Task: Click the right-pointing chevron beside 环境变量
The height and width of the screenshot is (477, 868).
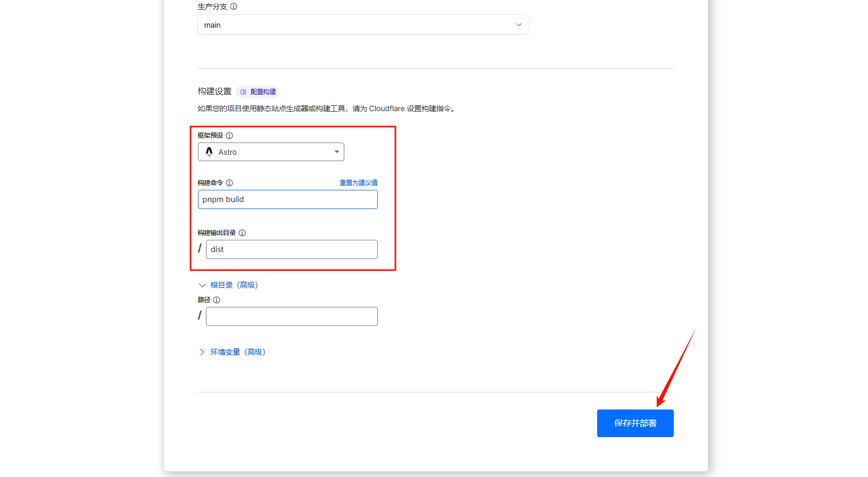Action: pyautogui.click(x=202, y=352)
